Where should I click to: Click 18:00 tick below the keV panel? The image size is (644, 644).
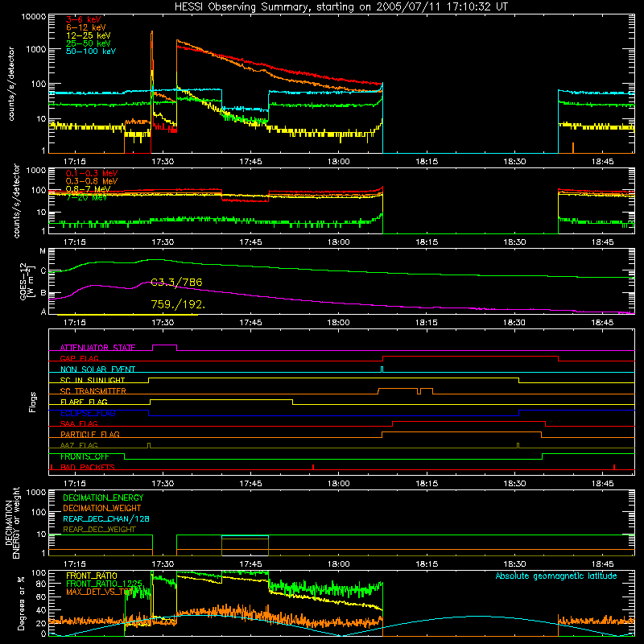(x=338, y=162)
